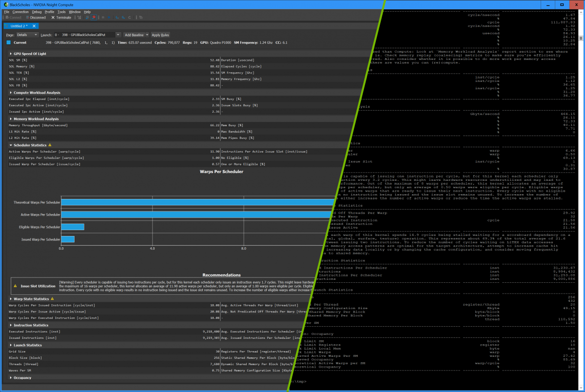Click the pause icon in the toolbar
Screen dimensions: 585x392
point(103,18)
